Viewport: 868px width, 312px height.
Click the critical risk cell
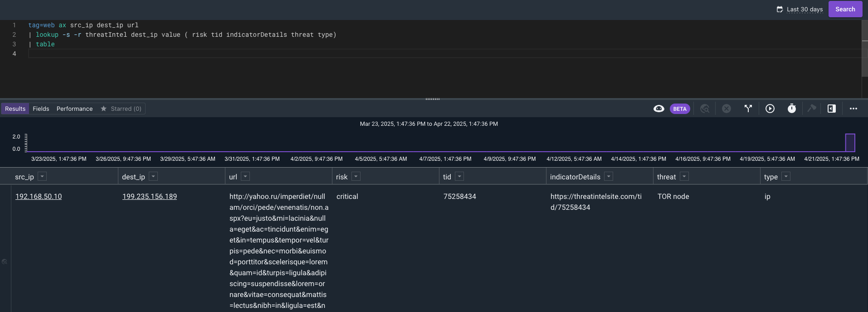(347, 196)
